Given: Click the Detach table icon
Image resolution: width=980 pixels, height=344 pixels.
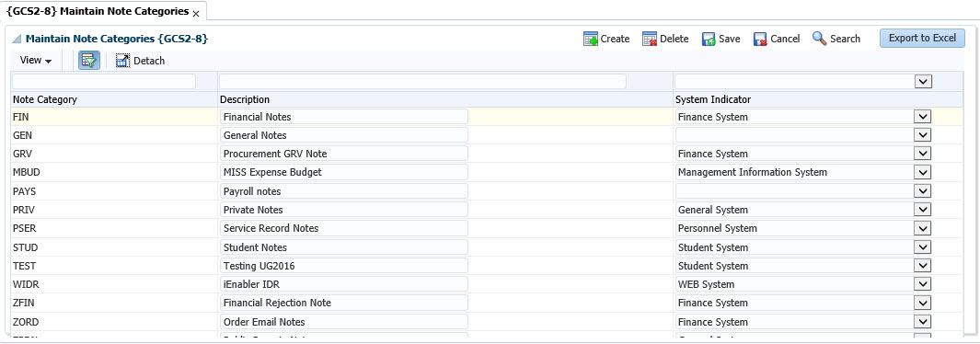Looking at the screenshot, I should pyautogui.click(x=122, y=61).
